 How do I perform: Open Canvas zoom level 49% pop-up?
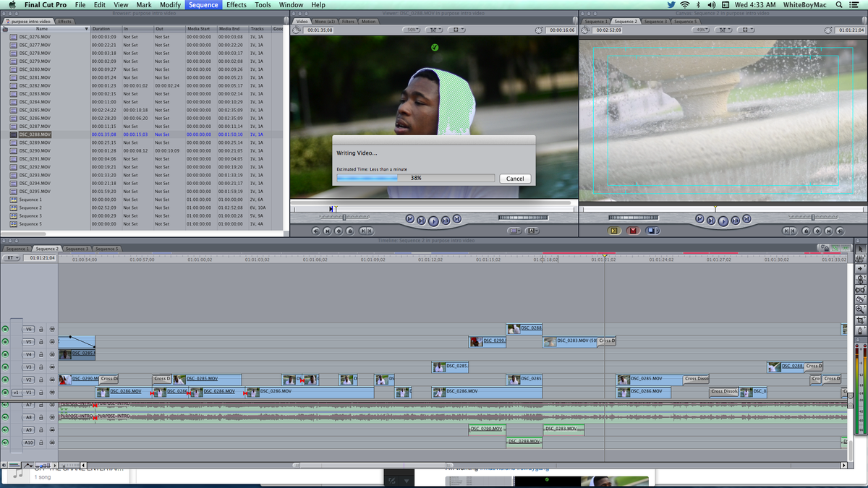[x=702, y=30]
